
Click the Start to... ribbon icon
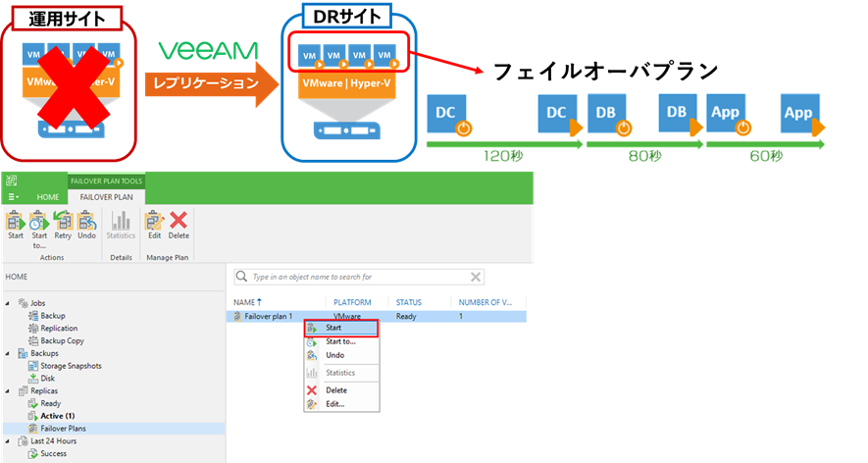(39, 230)
